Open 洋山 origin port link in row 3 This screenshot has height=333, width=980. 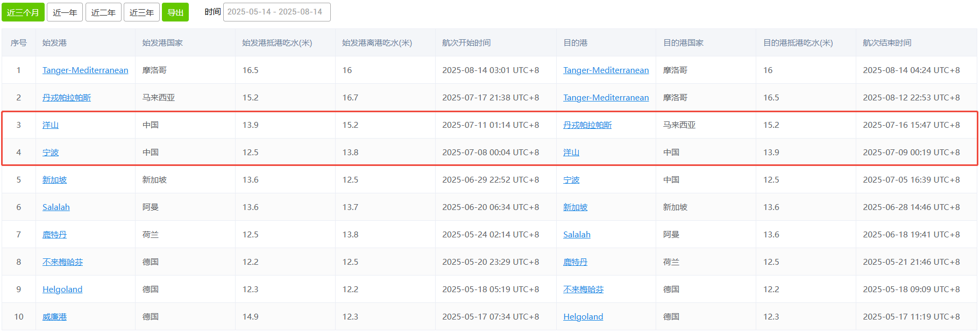click(51, 125)
